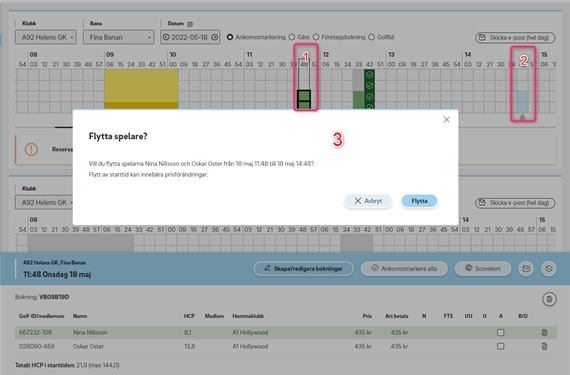This screenshot has width=570, height=375.
Task: Open Skapa/redigera bokningar
Action: (304, 269)
